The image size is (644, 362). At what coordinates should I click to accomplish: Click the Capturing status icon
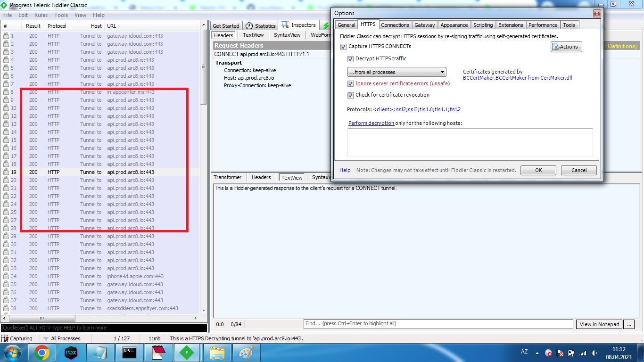tap(5, 338)
